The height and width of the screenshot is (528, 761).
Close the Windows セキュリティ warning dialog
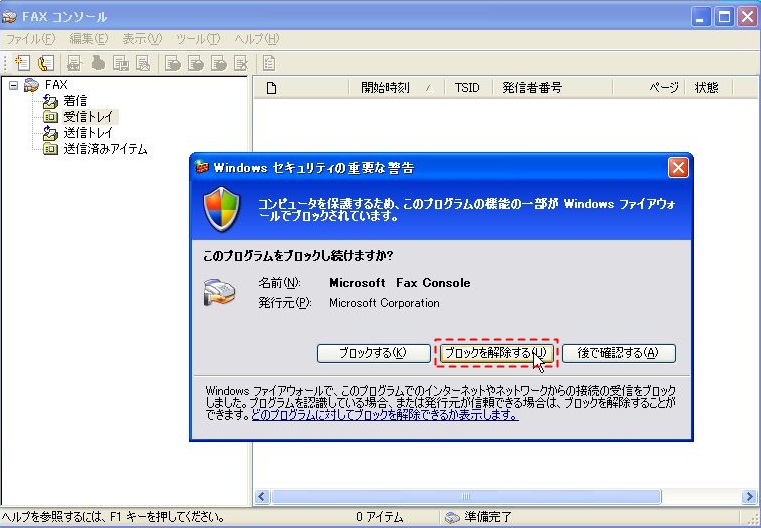point(678,168)
